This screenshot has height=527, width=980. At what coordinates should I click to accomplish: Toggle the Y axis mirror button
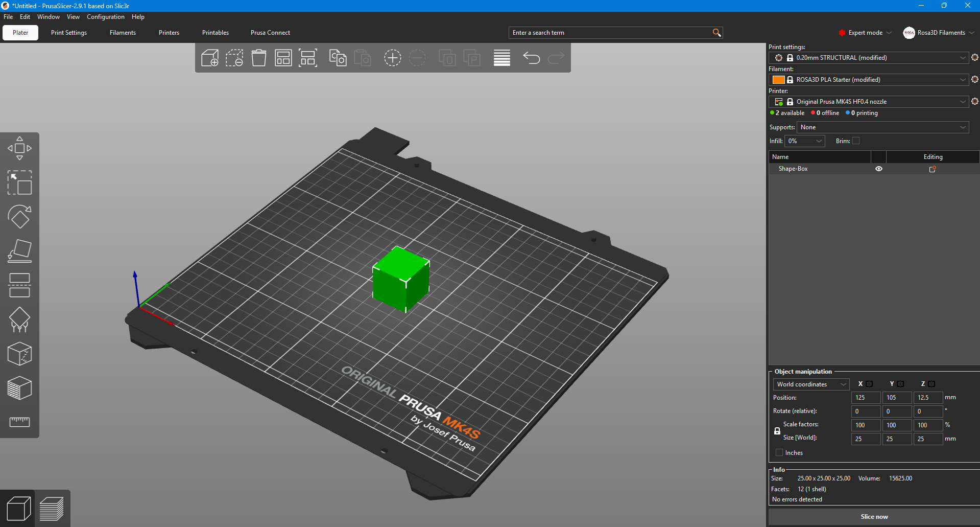(x=900, y=384)
